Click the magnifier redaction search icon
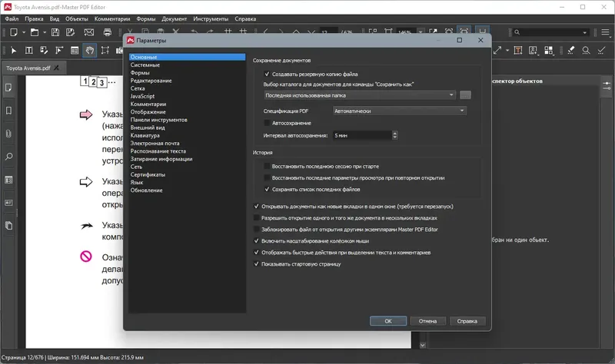The height and width of the screenshot is (364, 615). (586, 50)
